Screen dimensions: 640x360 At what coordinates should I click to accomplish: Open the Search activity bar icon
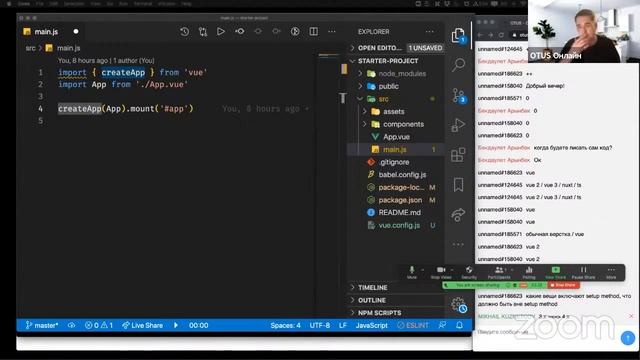(x=458, y=64)
